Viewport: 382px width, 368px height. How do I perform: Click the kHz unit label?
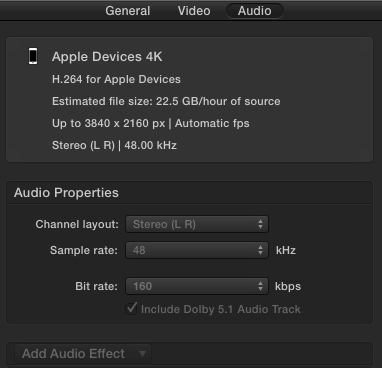click(x=286, y=250)
